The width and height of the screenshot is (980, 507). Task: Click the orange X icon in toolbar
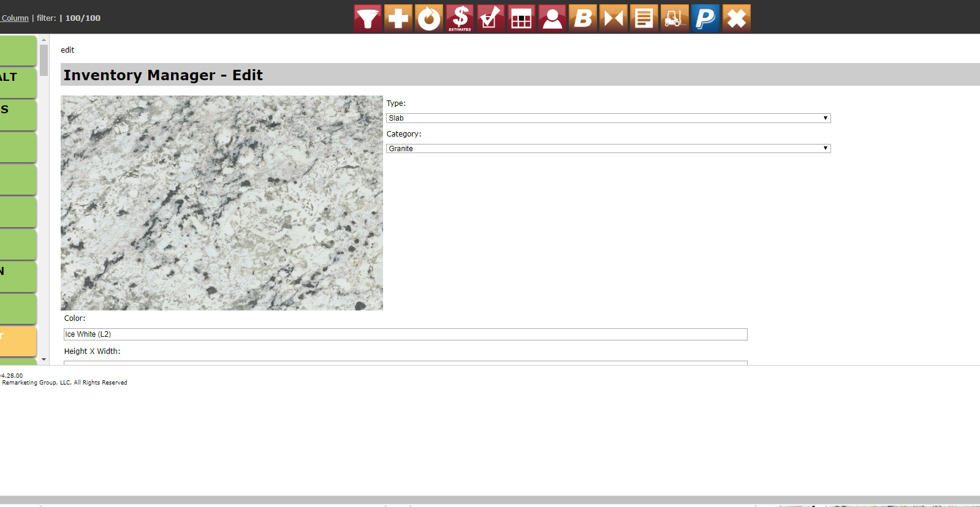(x=736, y=18)
